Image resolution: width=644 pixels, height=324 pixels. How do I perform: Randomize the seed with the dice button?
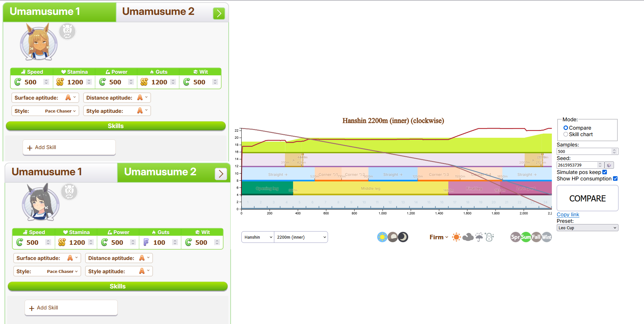tap(609, 165)
